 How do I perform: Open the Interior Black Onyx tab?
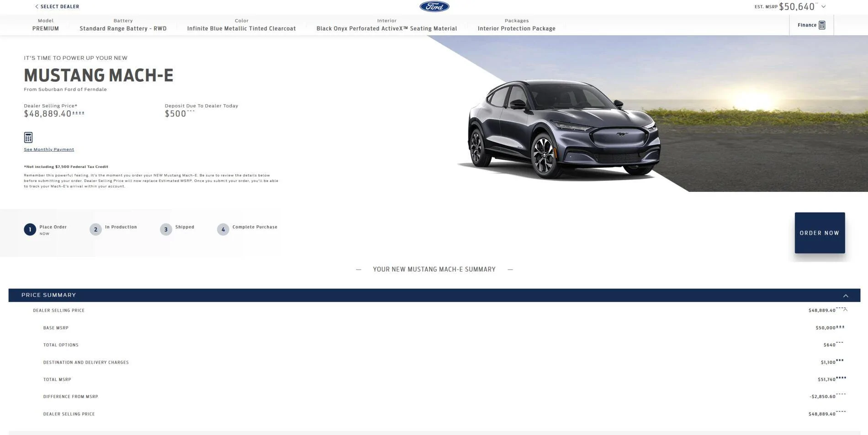[386, 25]
